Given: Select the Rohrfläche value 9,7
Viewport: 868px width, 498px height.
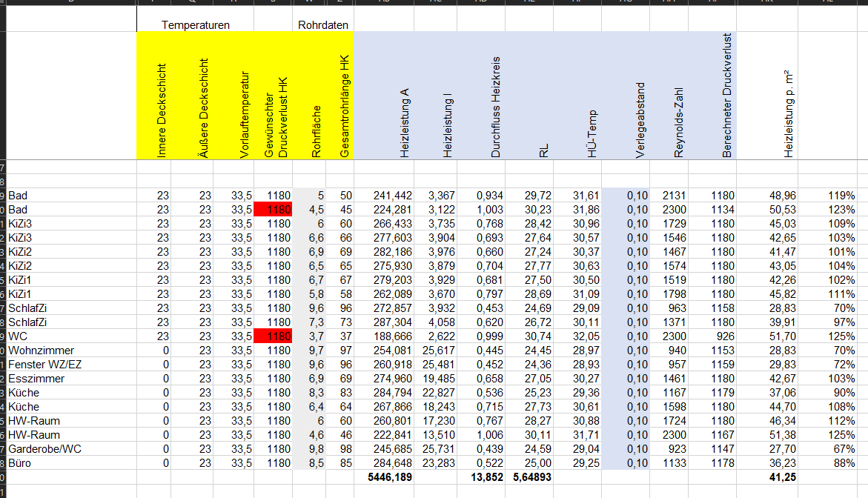Looking at the screenshot, I should pyautogui.click(x=309, y=351).
